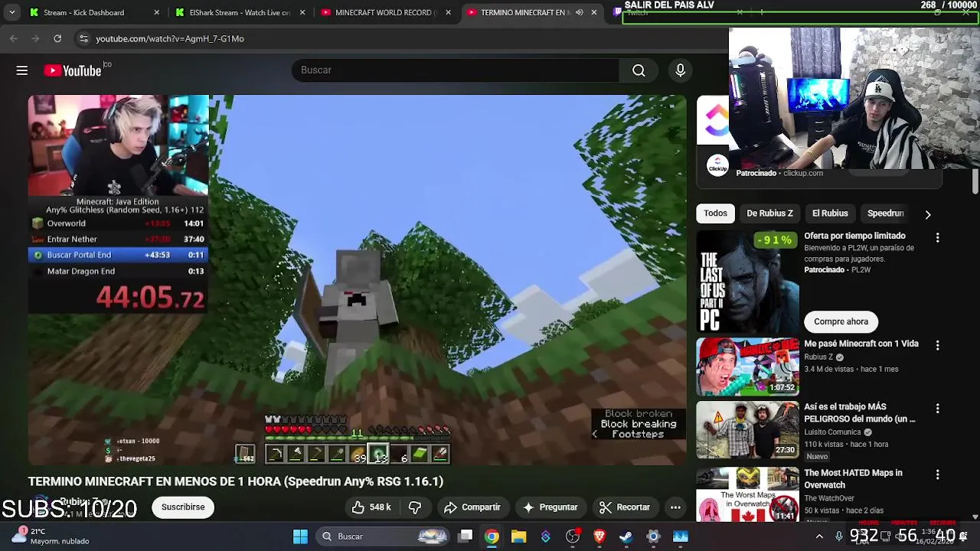Select the 'De Rubius Z' filter chip
Viewport: 980px width, 551px height.
769,214
